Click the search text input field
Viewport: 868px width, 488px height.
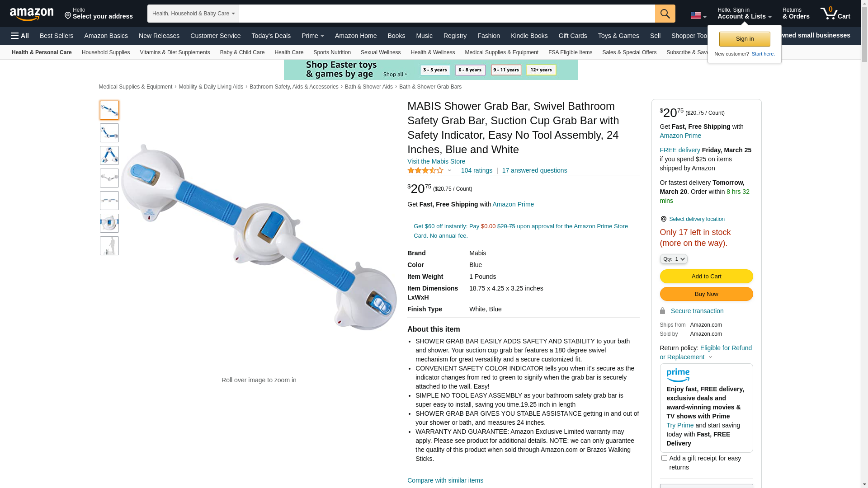447,14
